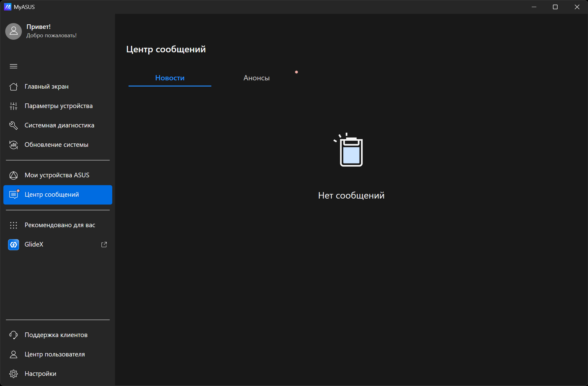Click the update icon for Обновление системы
The image size is (588, 386).
pos(14,145)
